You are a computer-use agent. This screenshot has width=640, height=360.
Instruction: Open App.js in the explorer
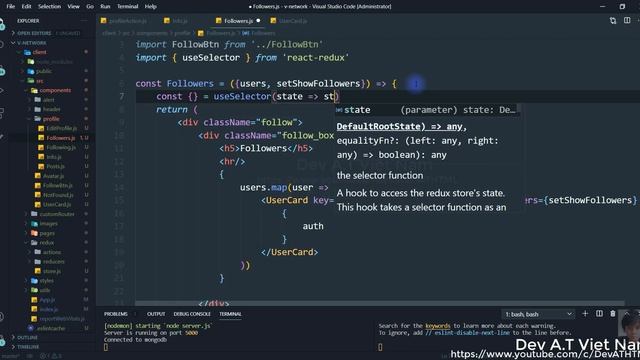[x=47, y=300]
